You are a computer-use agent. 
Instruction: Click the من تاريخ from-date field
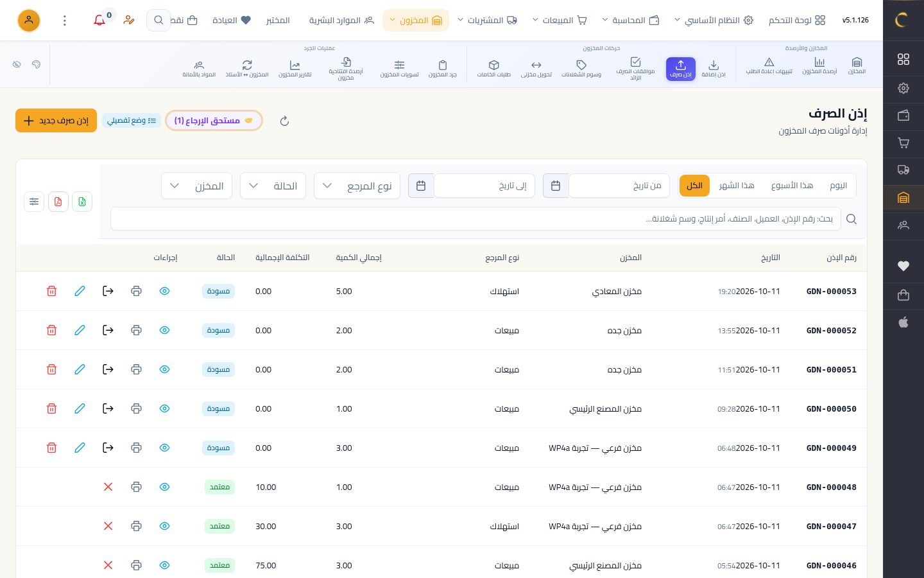tap(619, 186)
